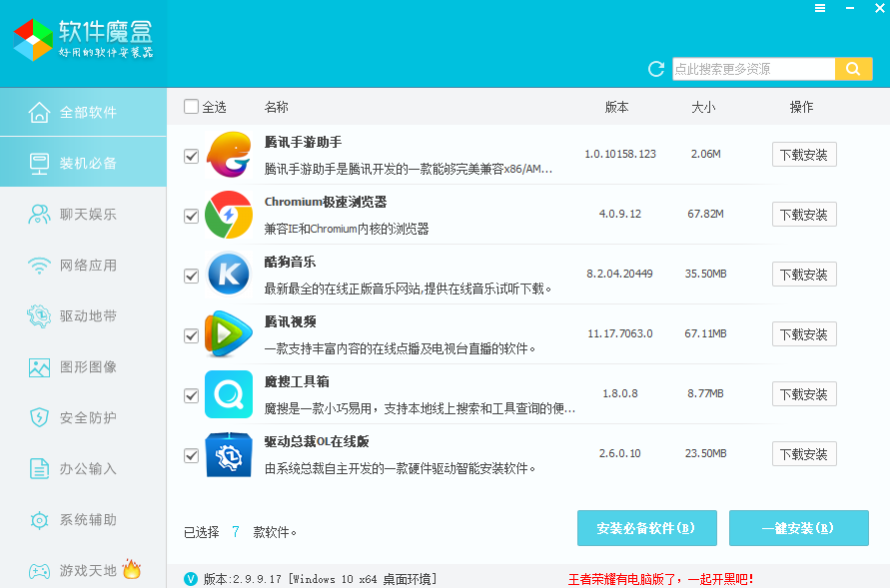Click the document icon for 办公输入
The height and width of the screenshot is (588, 890).
coord(39,469)
